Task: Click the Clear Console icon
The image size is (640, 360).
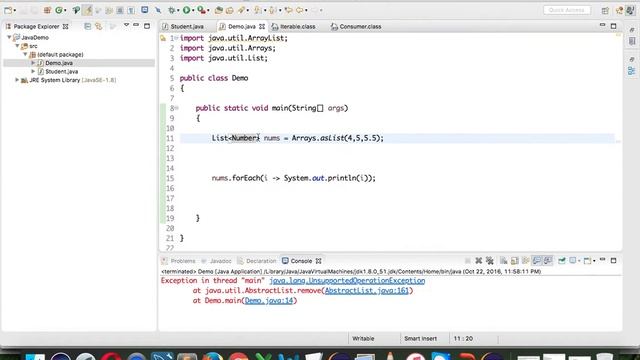Action: (504, 260)
